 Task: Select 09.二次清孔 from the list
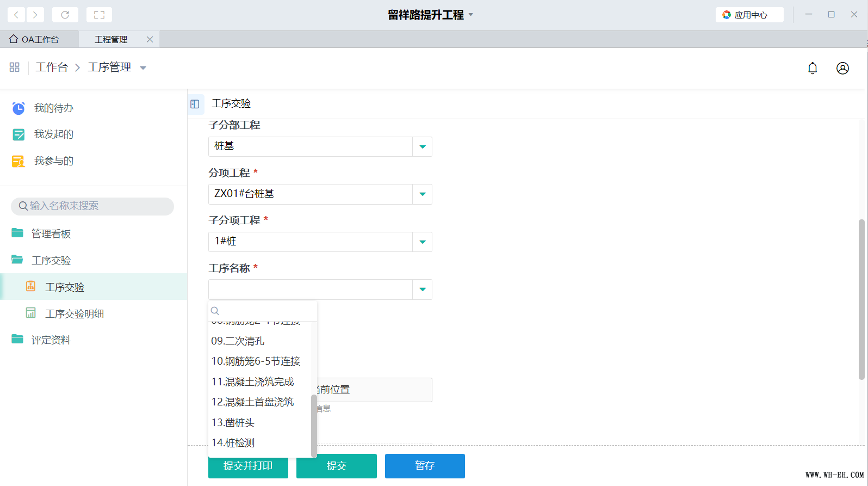click(x=238, y=341)
